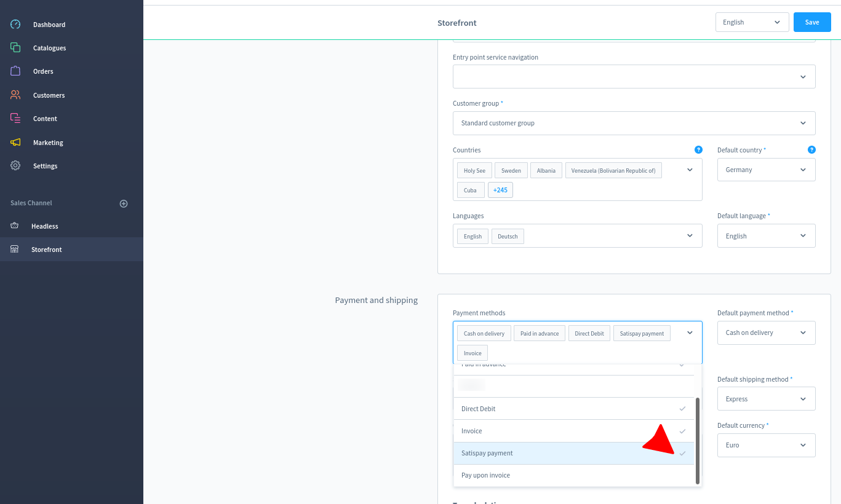841x504 pixels.
Task: Click the Albania country tag
Action: pos(546,170)
